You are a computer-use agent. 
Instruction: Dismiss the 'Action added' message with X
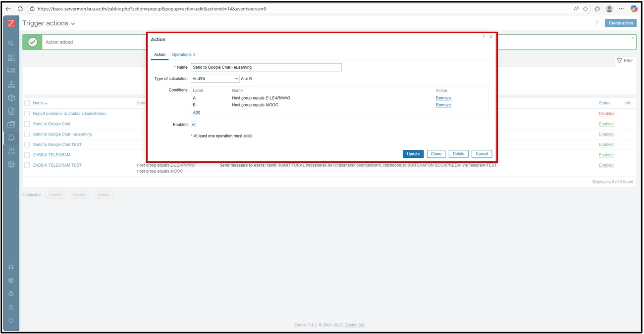coord(632,38)
